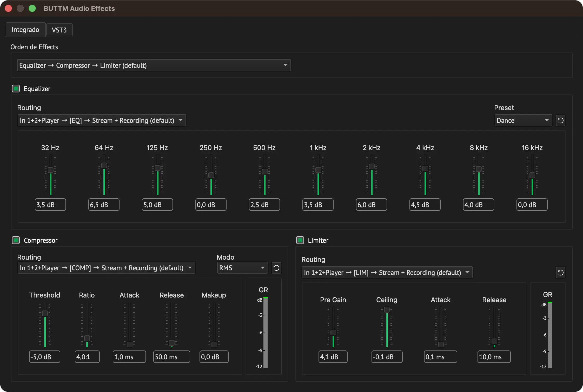The height and width of the screenshot is (392, 583).
Task: Open the Equalizer Routing dropdown
Action: [x=102, y=120]
